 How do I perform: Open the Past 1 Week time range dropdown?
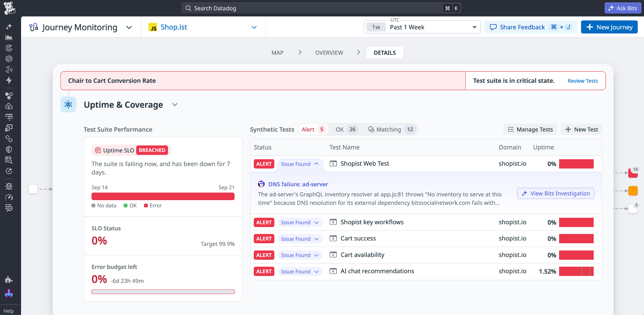point(422,27)
